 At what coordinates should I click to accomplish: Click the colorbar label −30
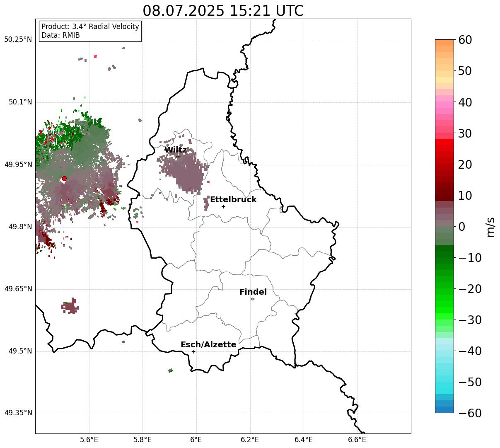(x=470, y=320)
